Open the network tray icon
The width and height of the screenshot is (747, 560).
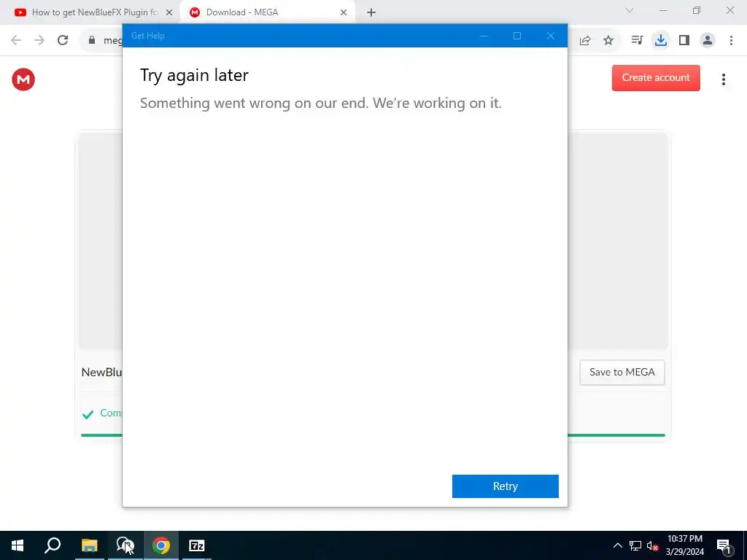point(635,545)
